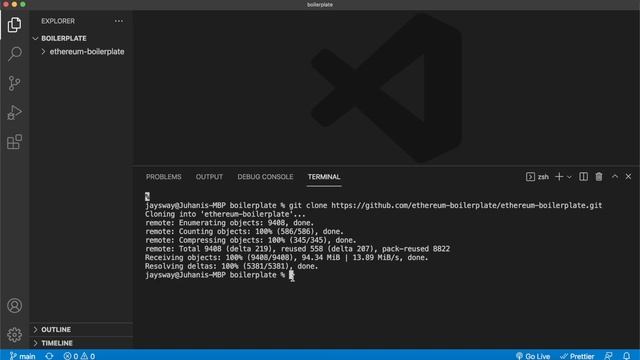Click 'Resolving deltas: 100%' output line
Image resolution: width=640 pixels, height=360 pixels.
click(x=231, y=266)
